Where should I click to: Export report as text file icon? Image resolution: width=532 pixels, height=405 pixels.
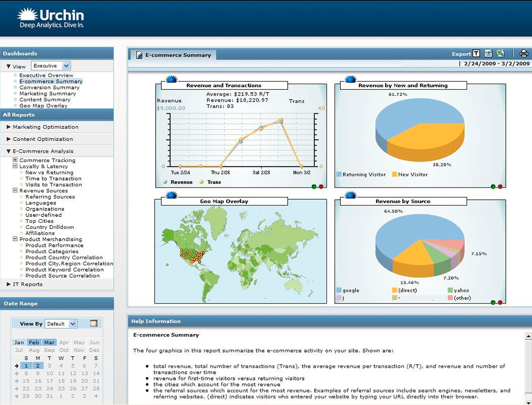pos(476,54)
